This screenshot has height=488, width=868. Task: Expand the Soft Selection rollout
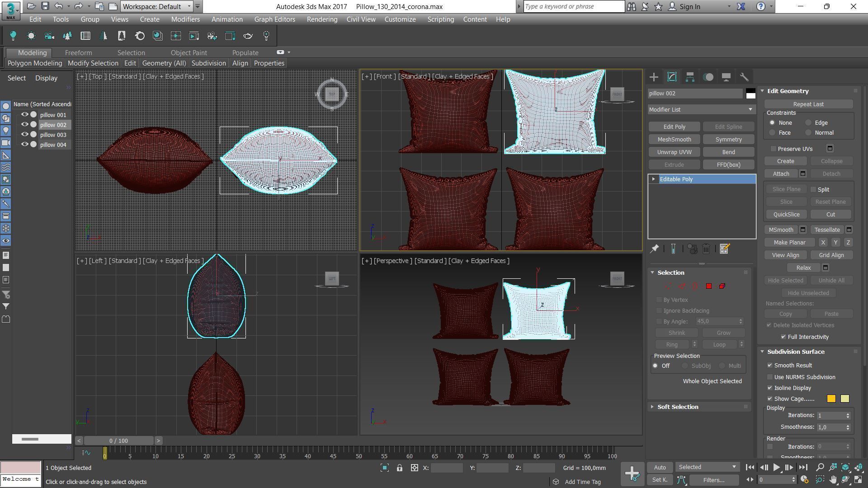(678, 407)
